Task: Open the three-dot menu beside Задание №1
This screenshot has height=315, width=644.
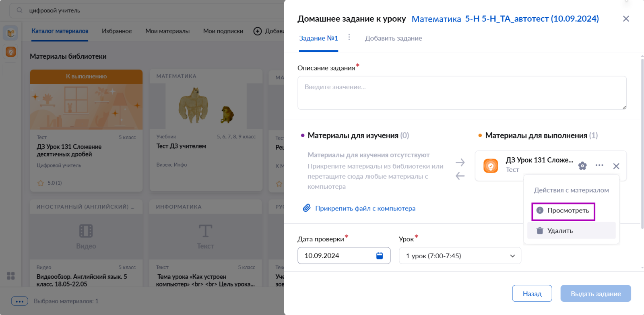Action: coord(349,37)
